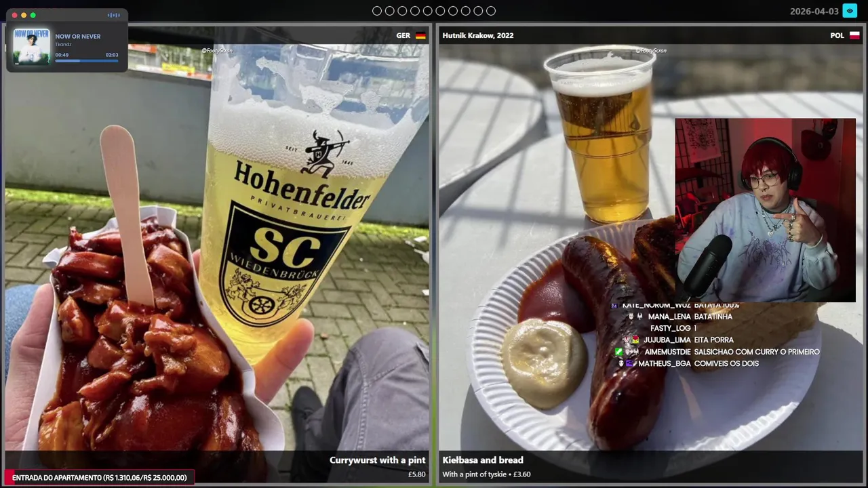Select the third round progress circle
868x488 pixels.
point(402,11)
